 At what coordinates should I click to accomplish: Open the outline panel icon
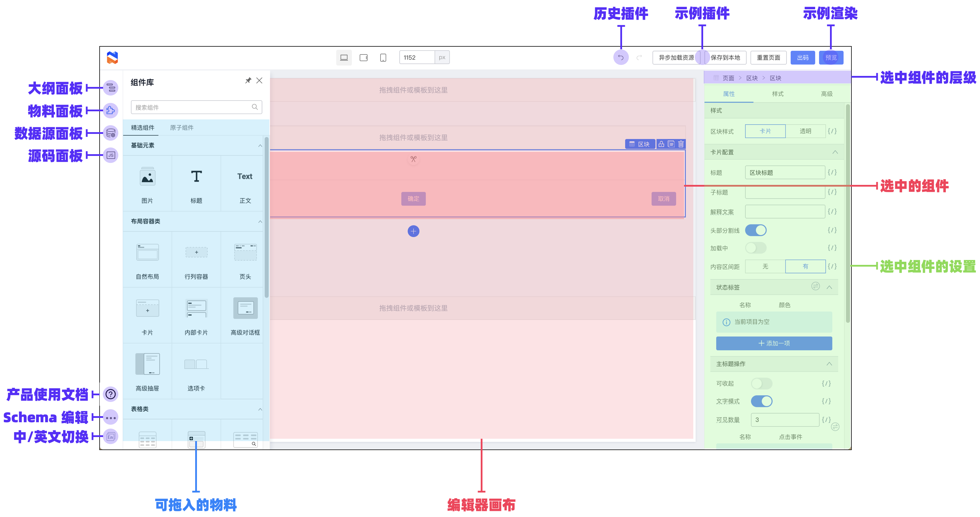[x=111, y=88]
